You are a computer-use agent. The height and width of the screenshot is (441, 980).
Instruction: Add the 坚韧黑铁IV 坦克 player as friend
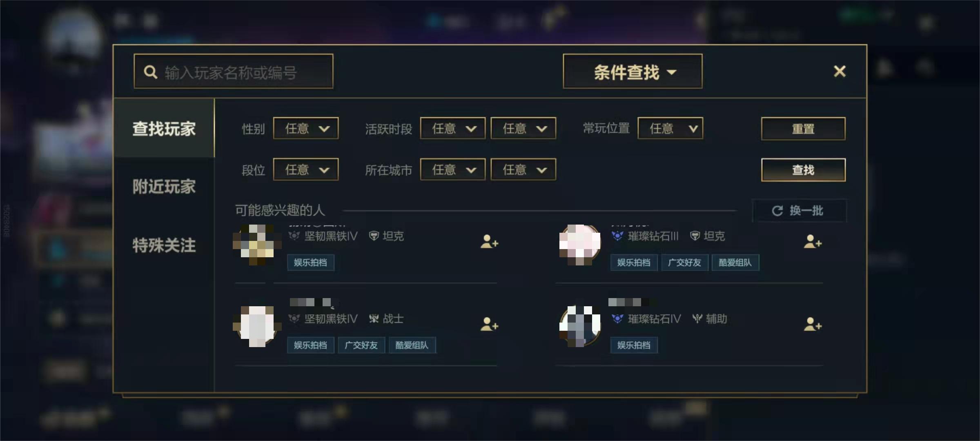click(489, 242)
